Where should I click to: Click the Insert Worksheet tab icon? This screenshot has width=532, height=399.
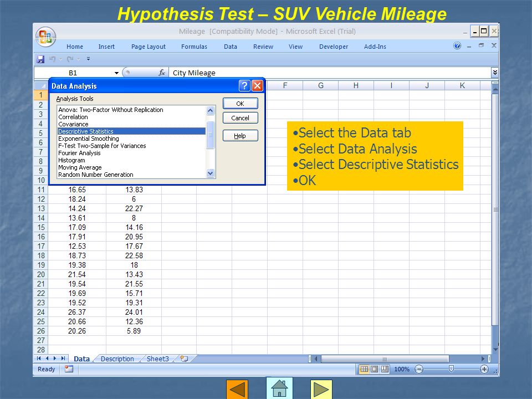coord(184,359)
